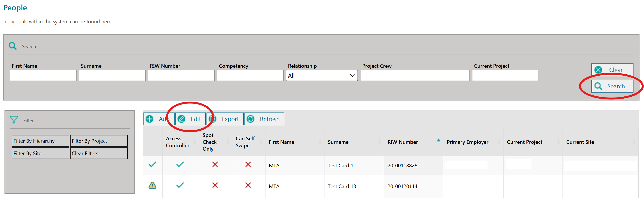
Task: Click the Refresh circular arrows icon
Action: (250, 119)
